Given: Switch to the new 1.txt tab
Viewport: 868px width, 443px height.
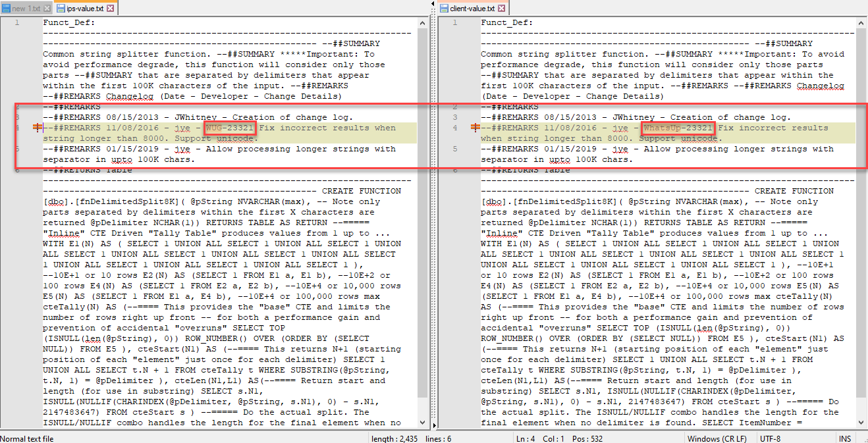Looking at the screenshot, I should [26, 8].
